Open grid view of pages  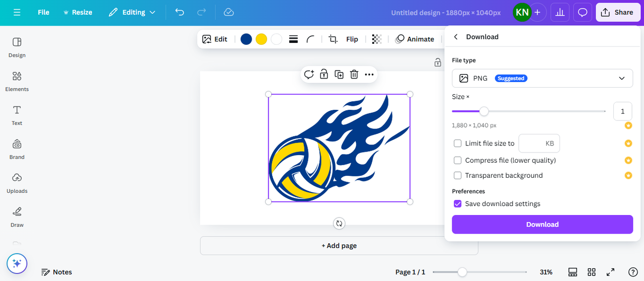coord(592,272)
